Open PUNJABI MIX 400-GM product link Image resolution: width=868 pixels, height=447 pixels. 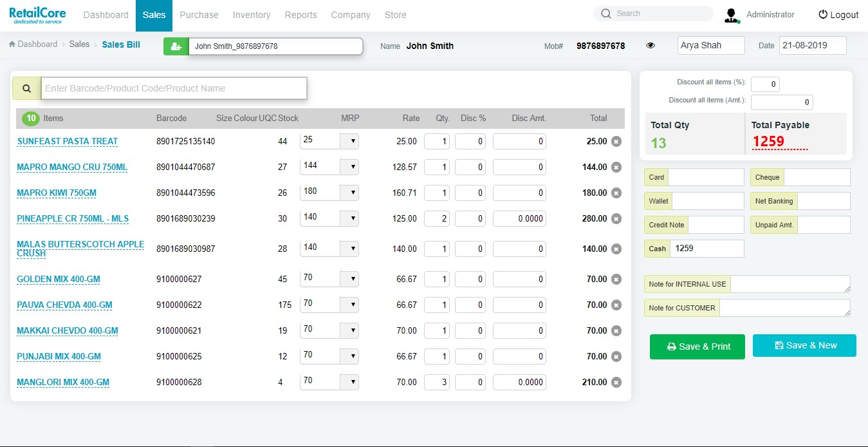tap(59, 357)
